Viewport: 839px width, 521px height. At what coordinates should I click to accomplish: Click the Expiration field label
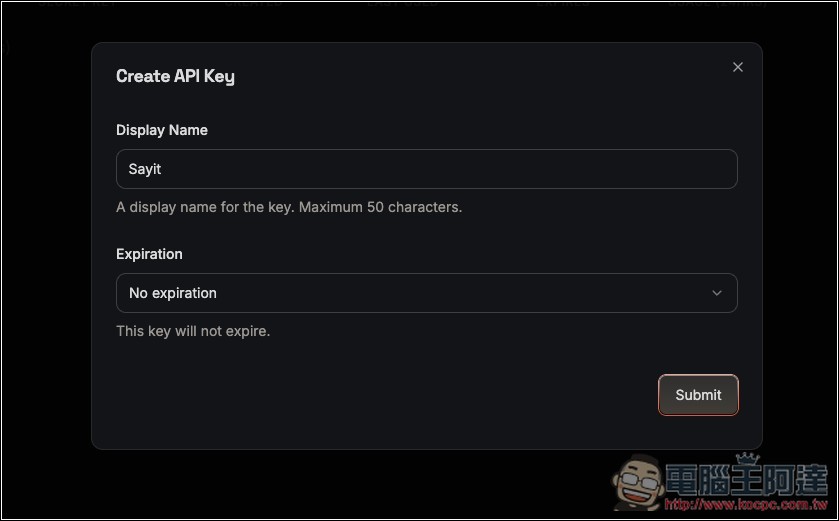149,254
